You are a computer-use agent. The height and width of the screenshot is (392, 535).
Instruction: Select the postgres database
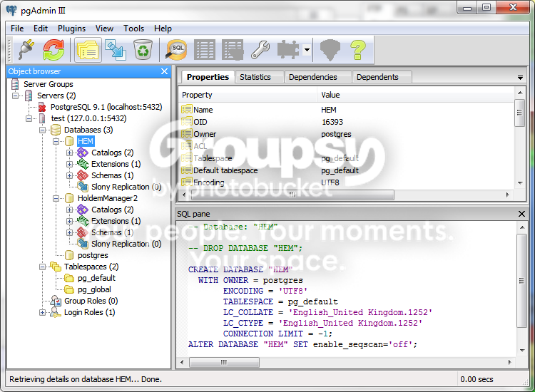93,255
